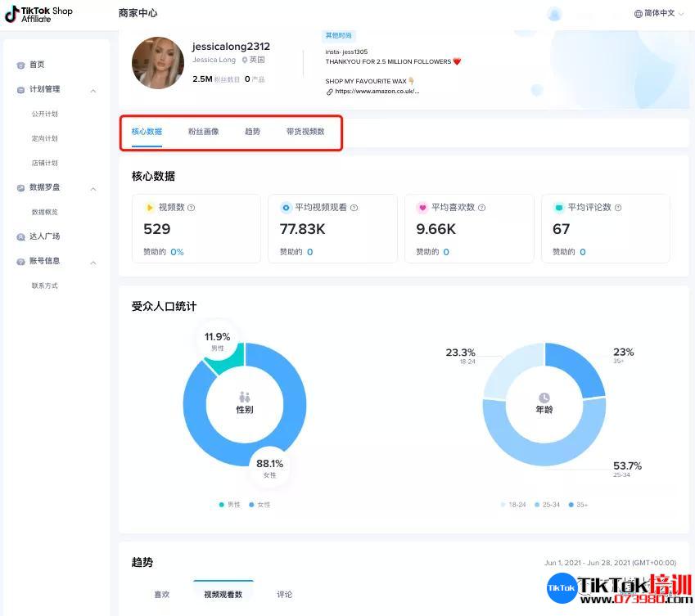
Task: Click the green 平均评论数 comment icon
Action: coord(559,208)
